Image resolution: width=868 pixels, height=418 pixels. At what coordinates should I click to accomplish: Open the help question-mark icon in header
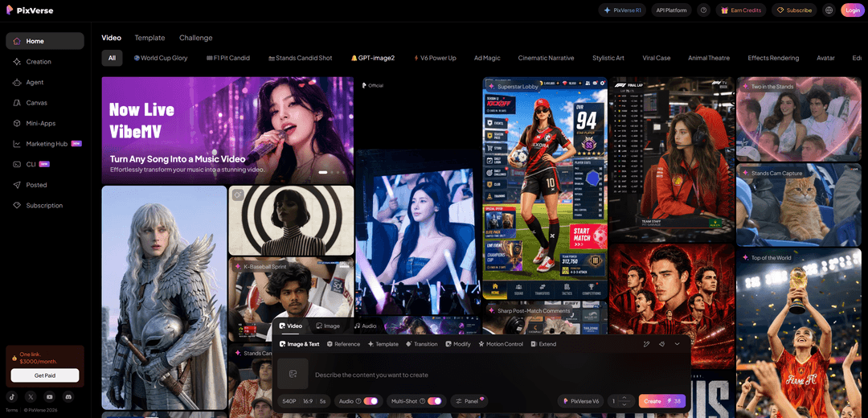pos(703,10)
